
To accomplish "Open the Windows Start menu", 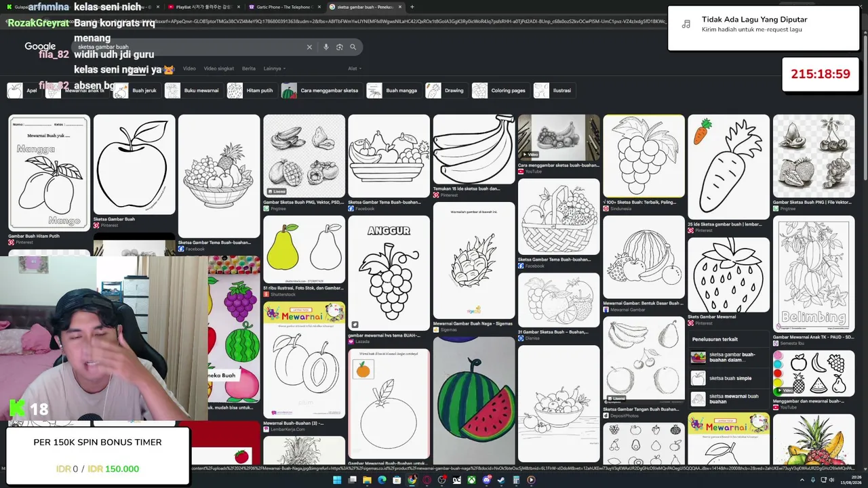I will pos(337,480).
